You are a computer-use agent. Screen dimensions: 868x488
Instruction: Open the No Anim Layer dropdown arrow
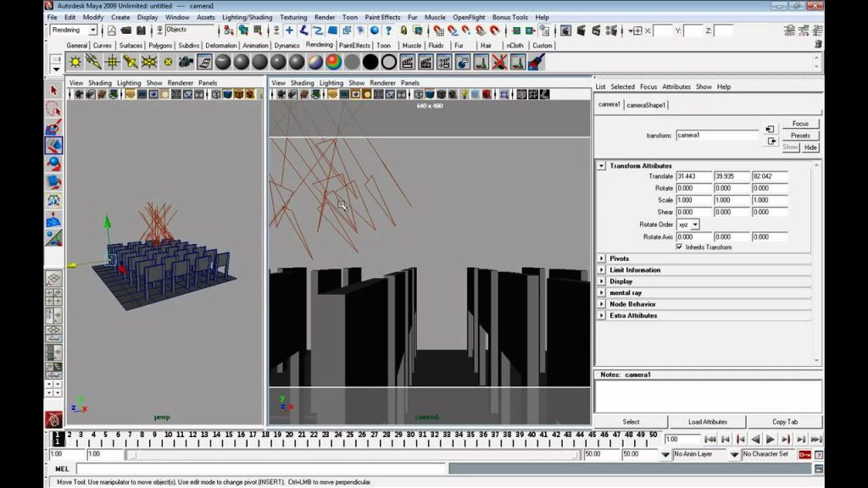coord(665,455)
